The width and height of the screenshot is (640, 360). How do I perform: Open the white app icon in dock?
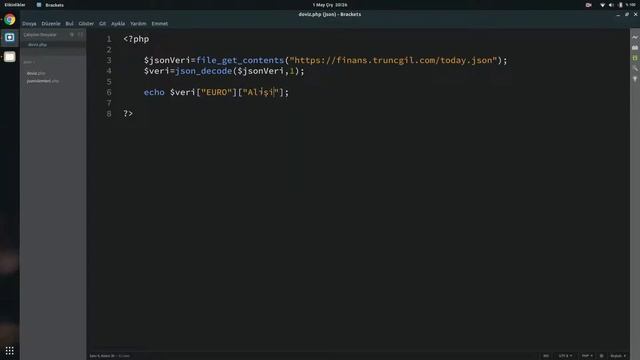10,57
